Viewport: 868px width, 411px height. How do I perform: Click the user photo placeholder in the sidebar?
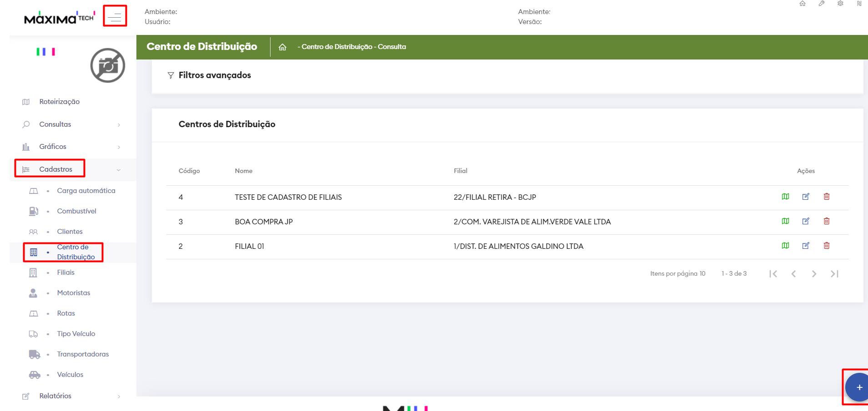108,65
